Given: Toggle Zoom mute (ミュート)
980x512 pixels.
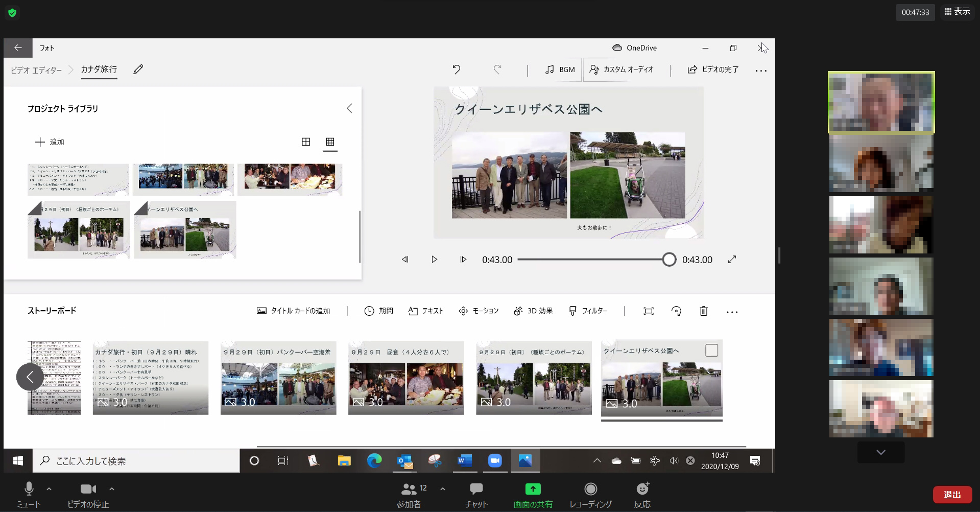Looking at the screenshot, I should [x=29, y=494].
